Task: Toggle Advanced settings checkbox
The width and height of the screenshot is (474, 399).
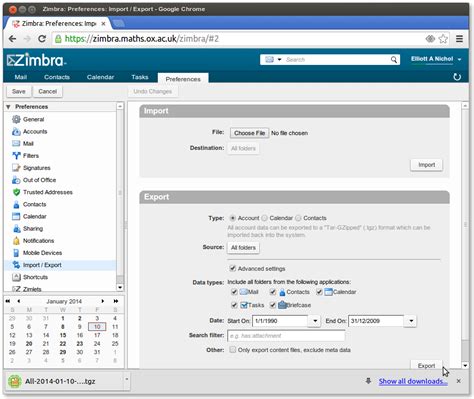Action: (233, 268)
